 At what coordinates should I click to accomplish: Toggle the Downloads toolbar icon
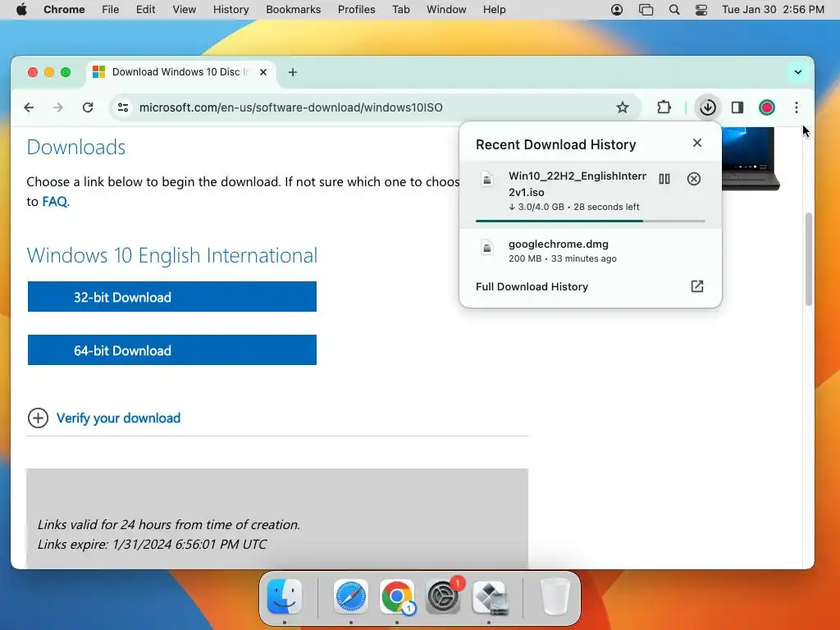(708, 107)
